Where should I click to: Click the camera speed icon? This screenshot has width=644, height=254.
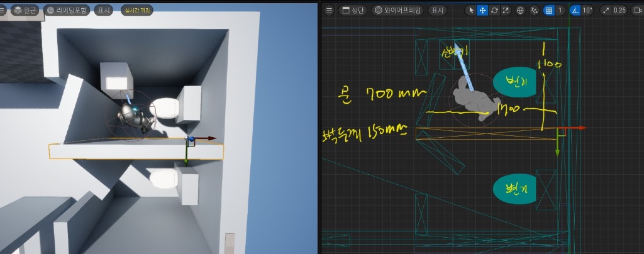pos(638,11)
